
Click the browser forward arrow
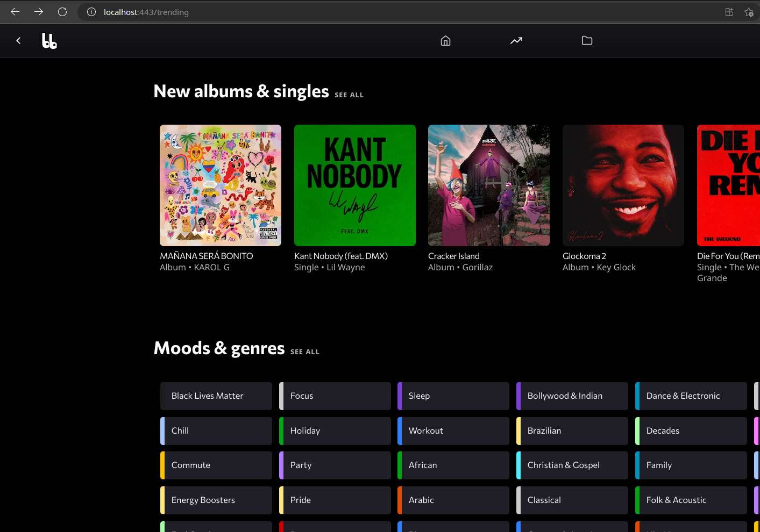coord(39,12)
